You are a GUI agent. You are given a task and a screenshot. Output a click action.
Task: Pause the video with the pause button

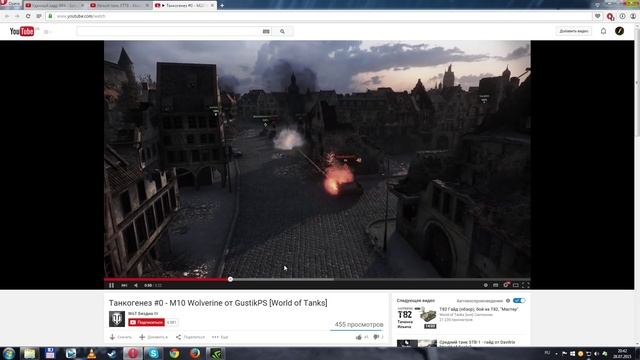click(111, 285)
